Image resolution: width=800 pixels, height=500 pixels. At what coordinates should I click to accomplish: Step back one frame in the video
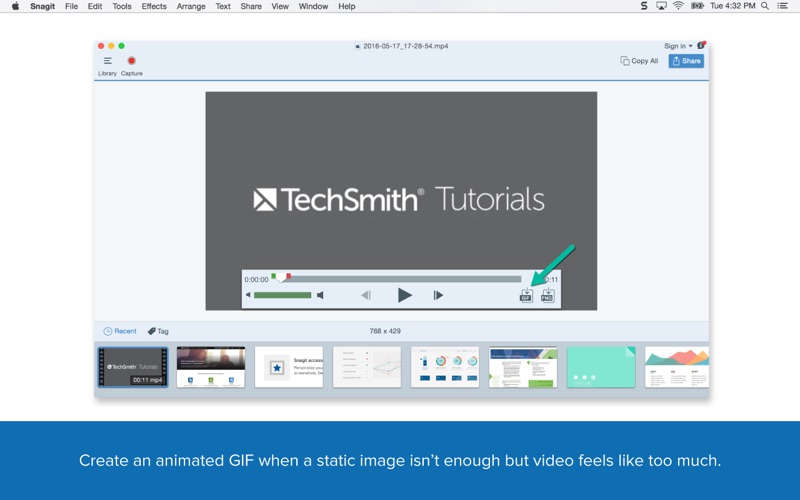click(366, 295)
